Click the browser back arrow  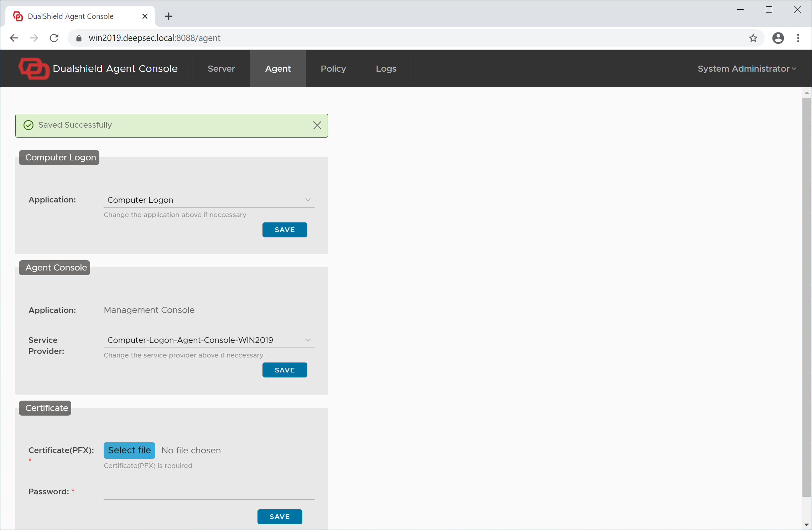pos(14,38)
